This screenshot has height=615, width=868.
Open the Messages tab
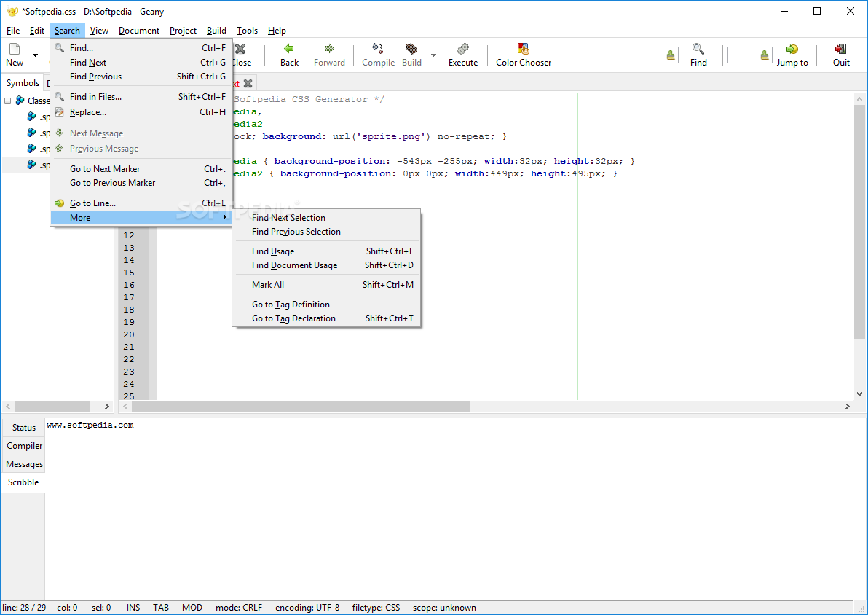(x=24, y=464)
